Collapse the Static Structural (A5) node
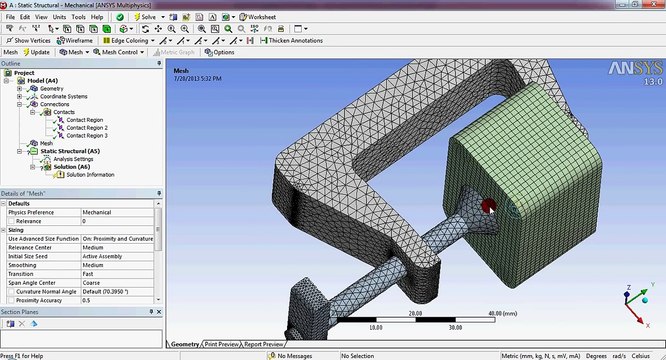This screenshot has height=360, width=666. point(20,151)
